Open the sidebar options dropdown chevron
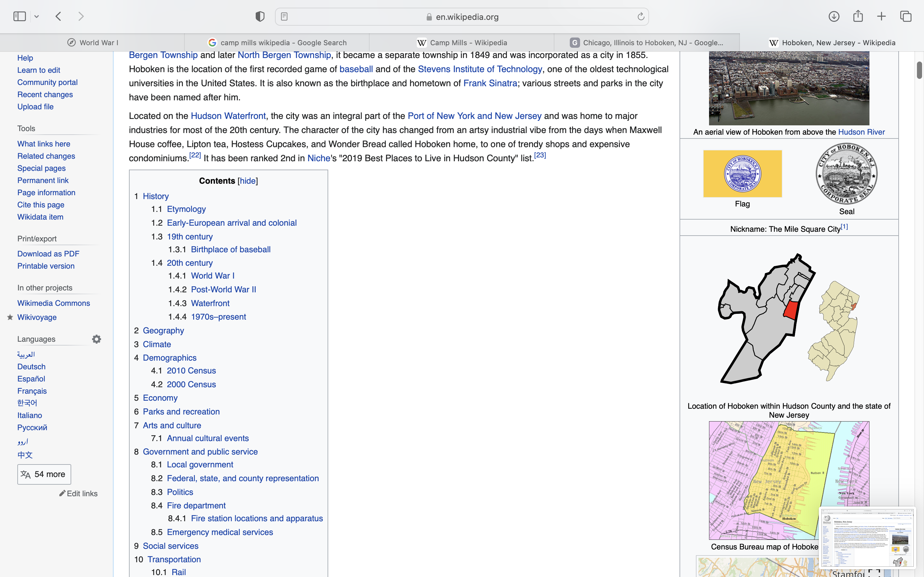Viewport: 924px width, 577px height. (37, 16)
